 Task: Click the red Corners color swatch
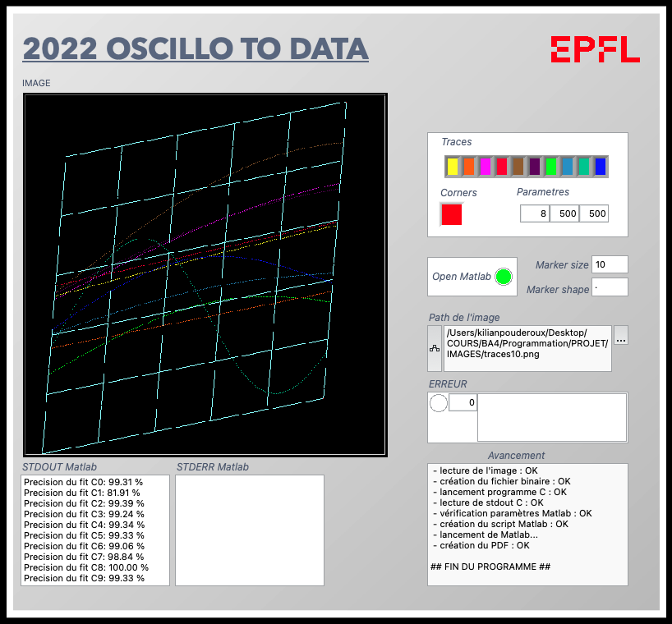pyautogui.click(x=451, y=214)
